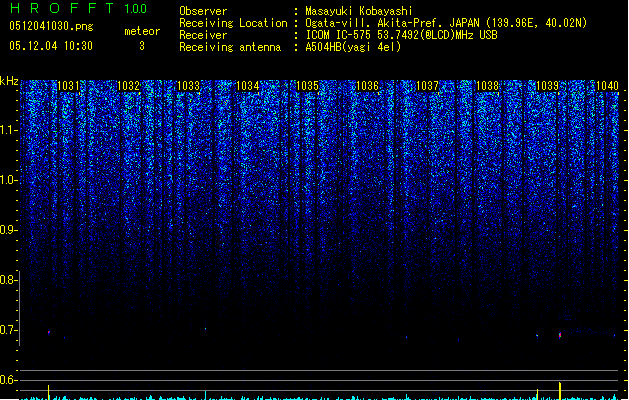The image size is (629, 400).
Task: Click the 1039 time marker
Action: click(548, 86)
